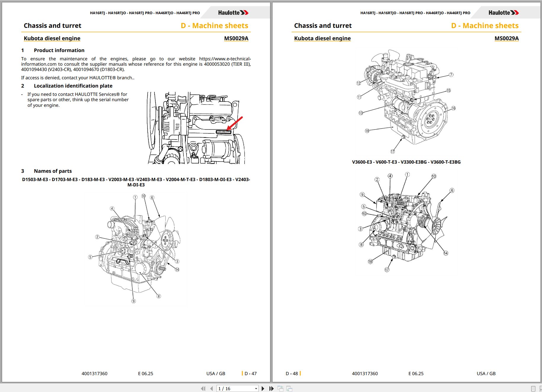Click the V3600-E3 engine diagram on page D-48
The width and height of the screenshot is (542, 392).
[x=406, y=101]
